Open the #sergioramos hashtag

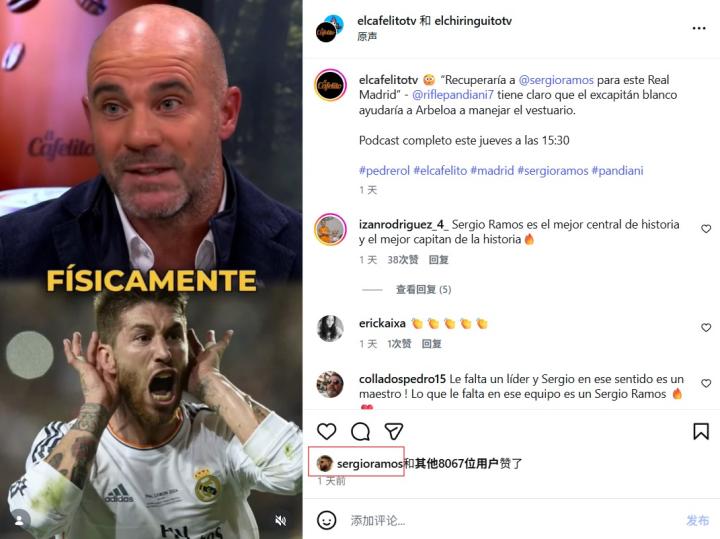click(x=552, y=171)
